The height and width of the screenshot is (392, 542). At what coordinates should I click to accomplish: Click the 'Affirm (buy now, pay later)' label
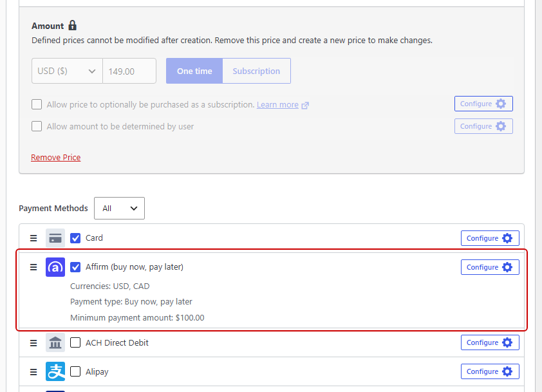click(135, 267)
